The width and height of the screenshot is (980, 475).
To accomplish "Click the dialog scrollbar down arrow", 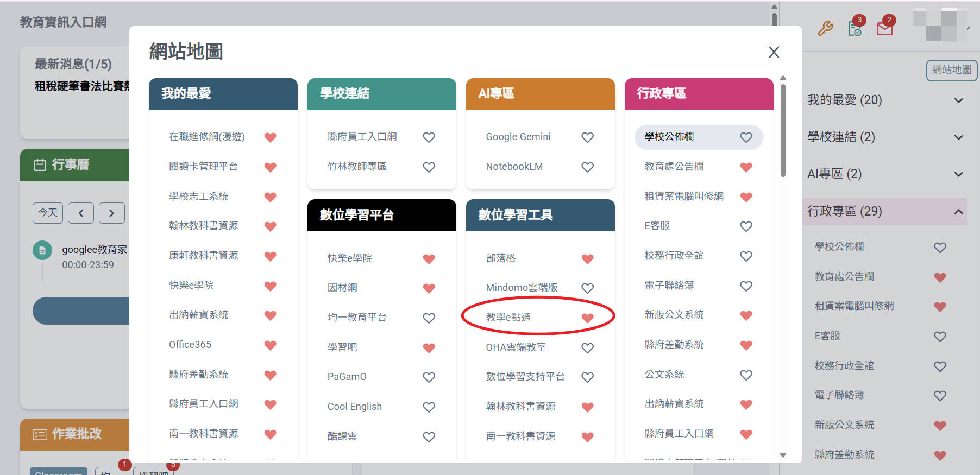I will click(783, 455).
